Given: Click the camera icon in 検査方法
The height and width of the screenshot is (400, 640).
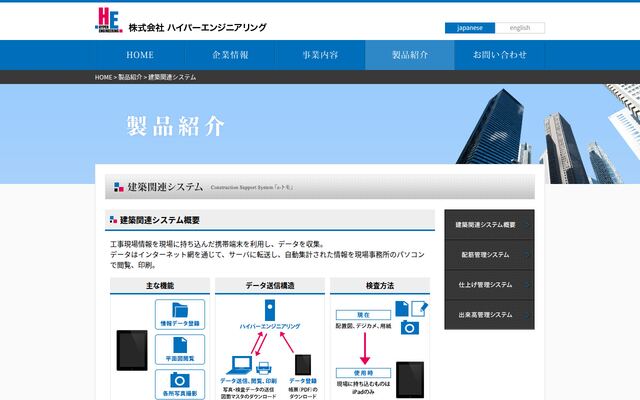Looking at the screenshot, I should pos(410,328).
